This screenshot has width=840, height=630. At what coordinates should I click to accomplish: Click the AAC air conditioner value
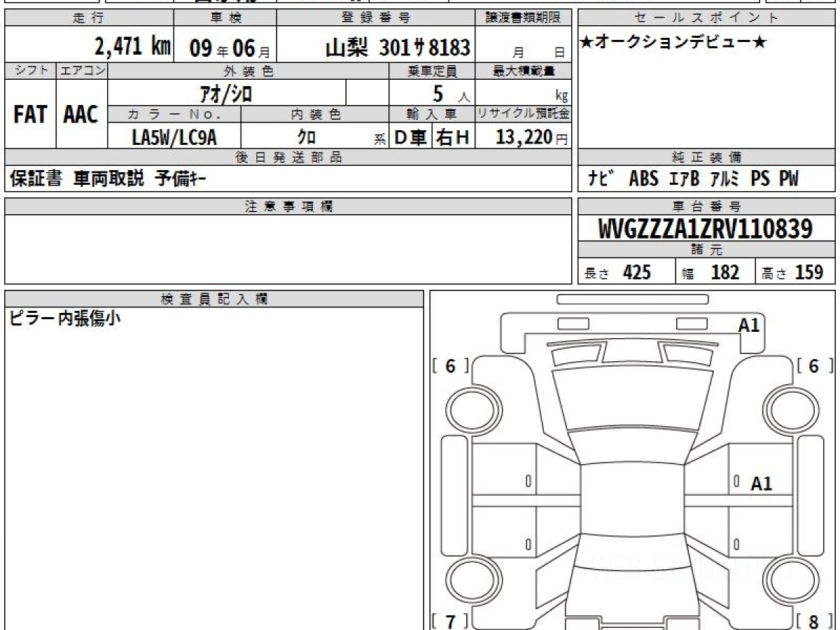point(81,115)
